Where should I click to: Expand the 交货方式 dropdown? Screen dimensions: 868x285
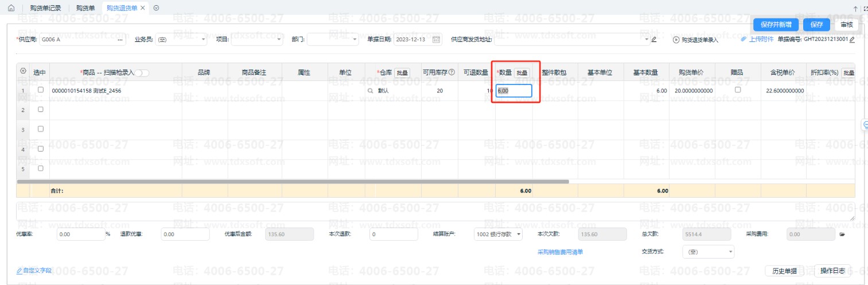tap(730, 252)
